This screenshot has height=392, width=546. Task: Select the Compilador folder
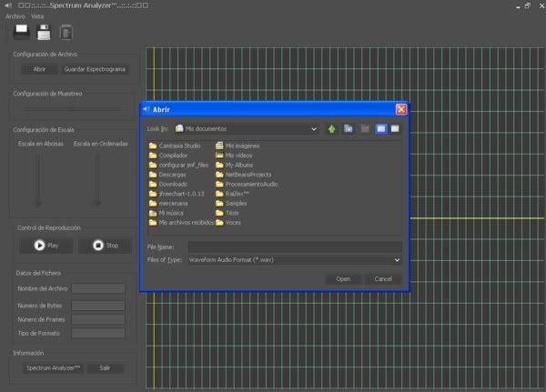point(168,156)
